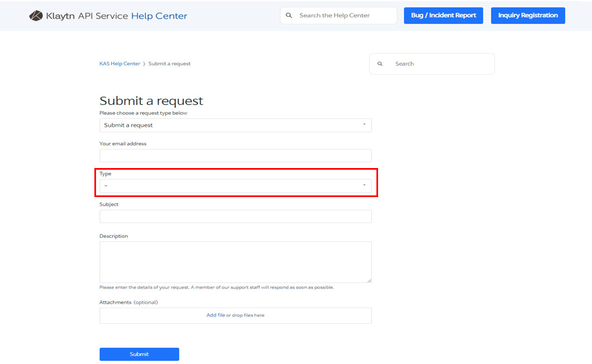This screenshot has height=364, width=592.
Task: Click the 'Your email address' label
Action: point(123,143)
